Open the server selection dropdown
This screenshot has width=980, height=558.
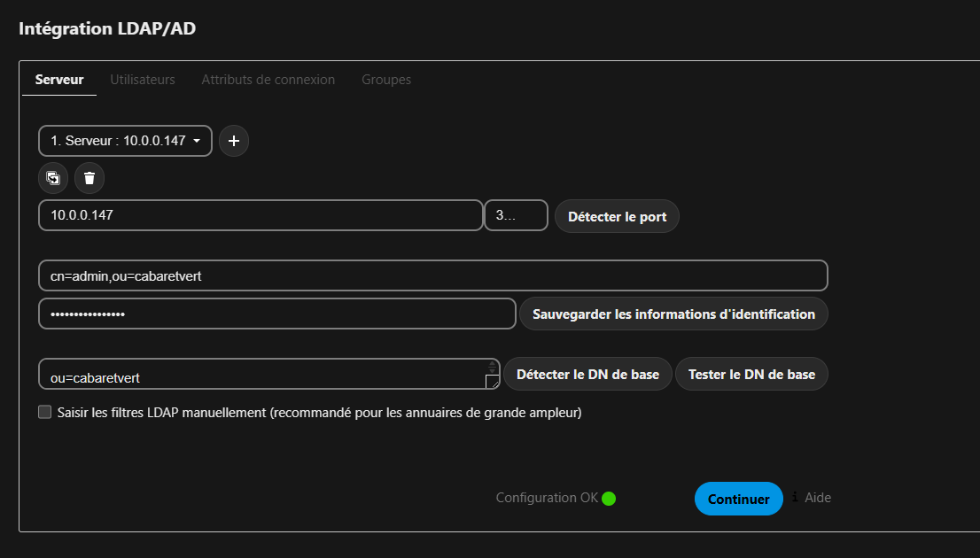[125, 141]
